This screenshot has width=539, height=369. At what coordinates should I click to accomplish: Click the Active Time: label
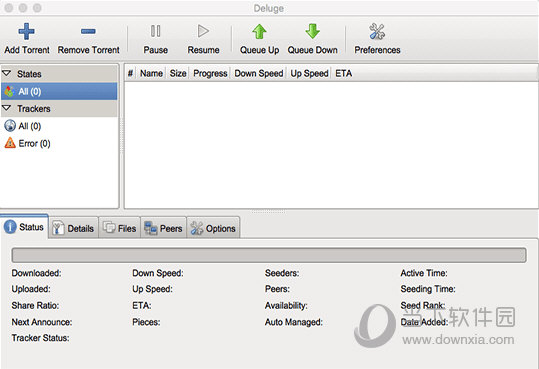pos(424,273)
